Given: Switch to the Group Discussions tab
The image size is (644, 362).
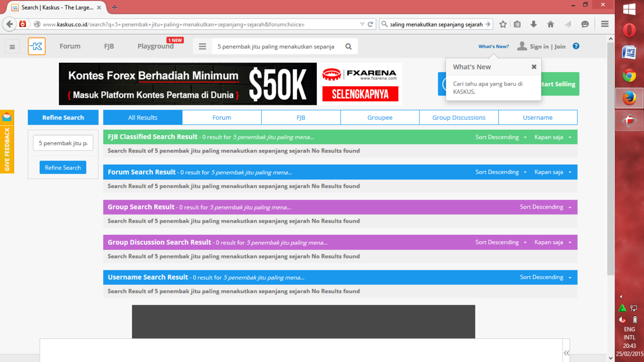Looking at the screenshot, I should click(459, 117).
